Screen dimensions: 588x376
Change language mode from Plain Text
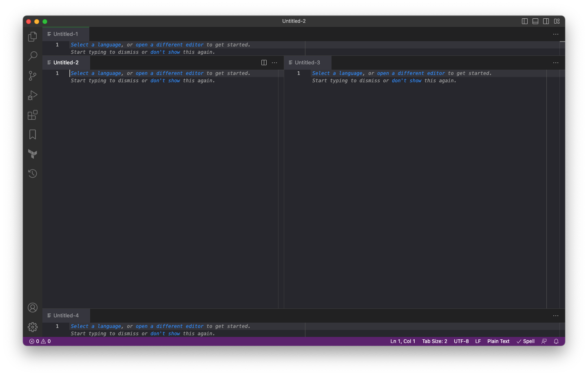[x=498, y=341]
